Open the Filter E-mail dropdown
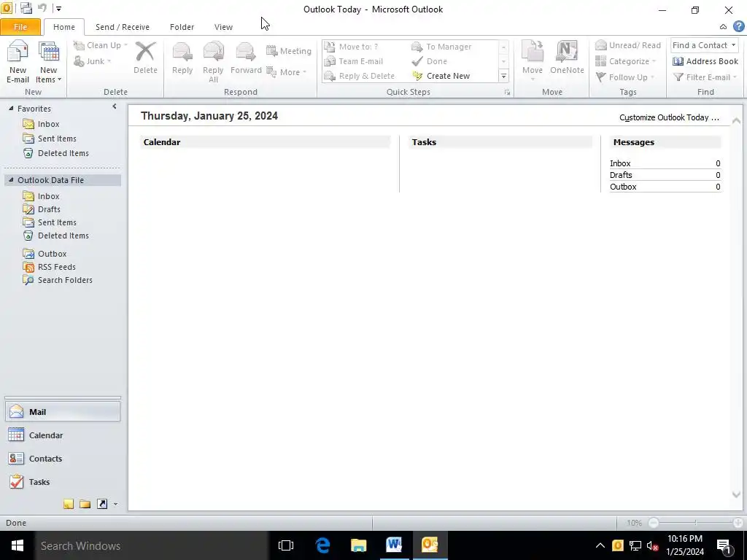The image size is (747, 560). click(705, 77)
